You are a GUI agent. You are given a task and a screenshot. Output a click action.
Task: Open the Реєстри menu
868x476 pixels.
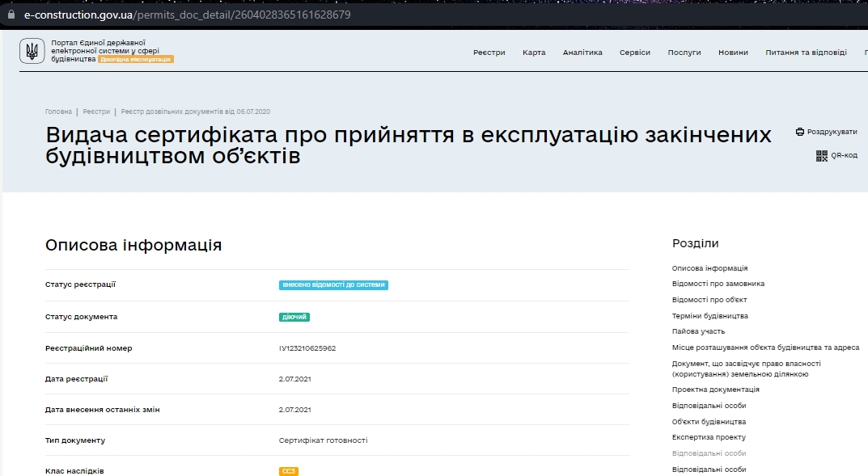tap(489, 53)
